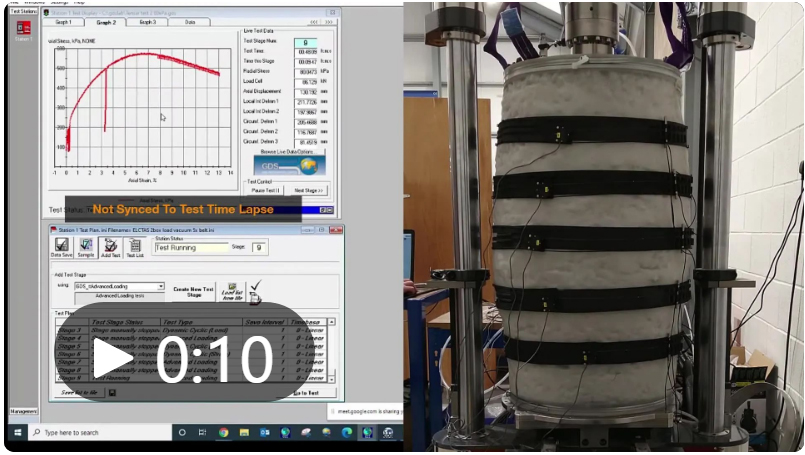Click Browse Live Data Options button
Screen dimensions: 805x455
[290, 152]
